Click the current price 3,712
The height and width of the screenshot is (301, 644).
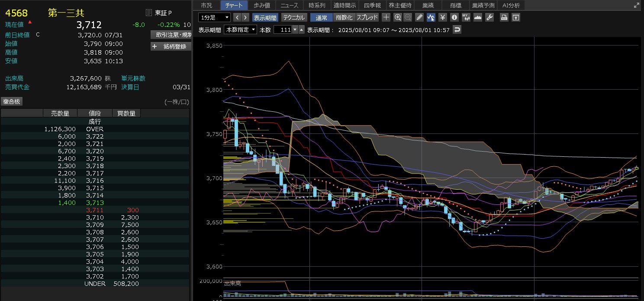(89, 25)
